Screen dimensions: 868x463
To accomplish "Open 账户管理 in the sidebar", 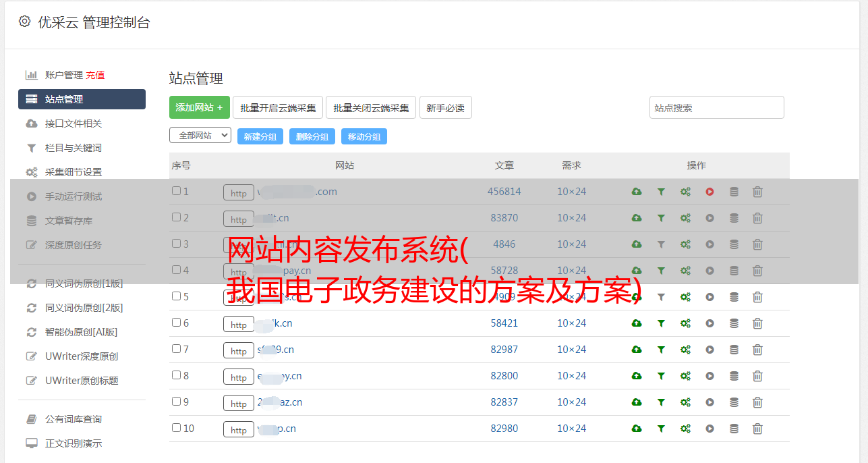I will coord(64,75).
